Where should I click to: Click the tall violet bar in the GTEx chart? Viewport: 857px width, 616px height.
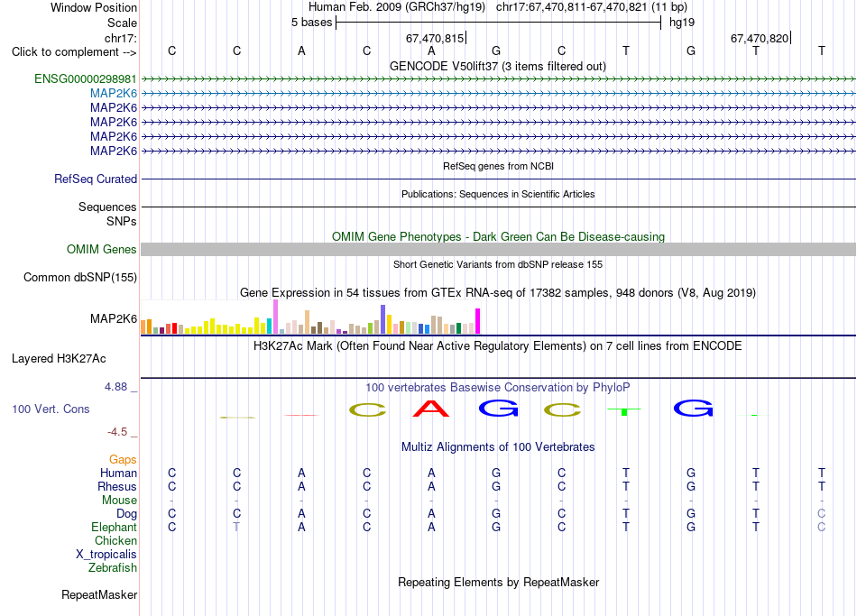275,317
